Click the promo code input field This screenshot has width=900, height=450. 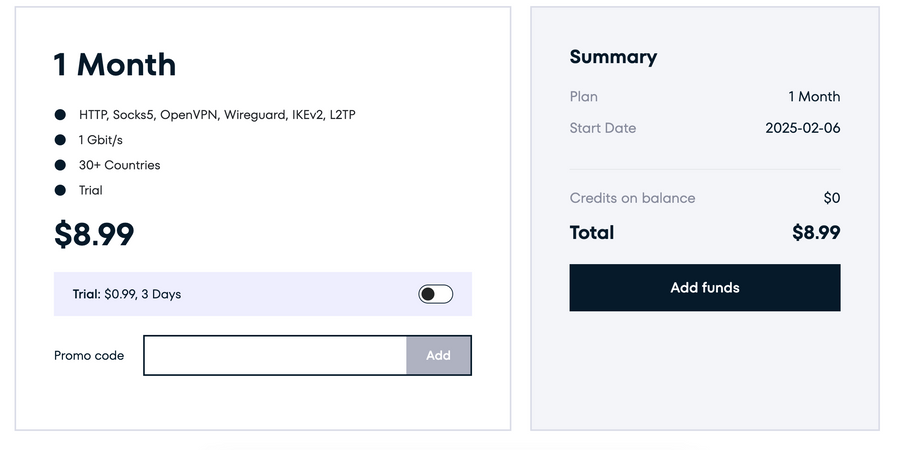coord(275,355)
